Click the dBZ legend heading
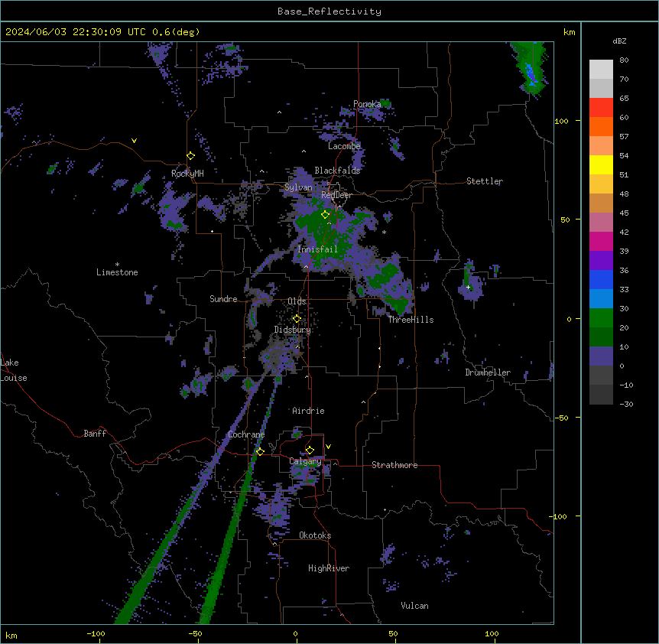Viewport: 659px width, 644px height. pos(619,41)
